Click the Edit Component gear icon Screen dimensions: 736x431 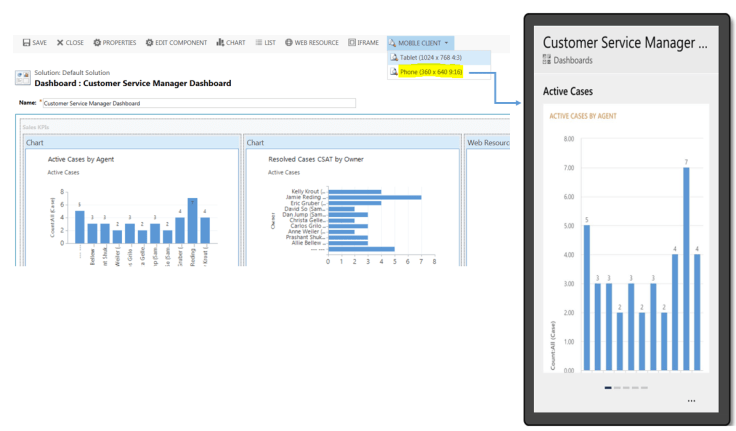149,43
